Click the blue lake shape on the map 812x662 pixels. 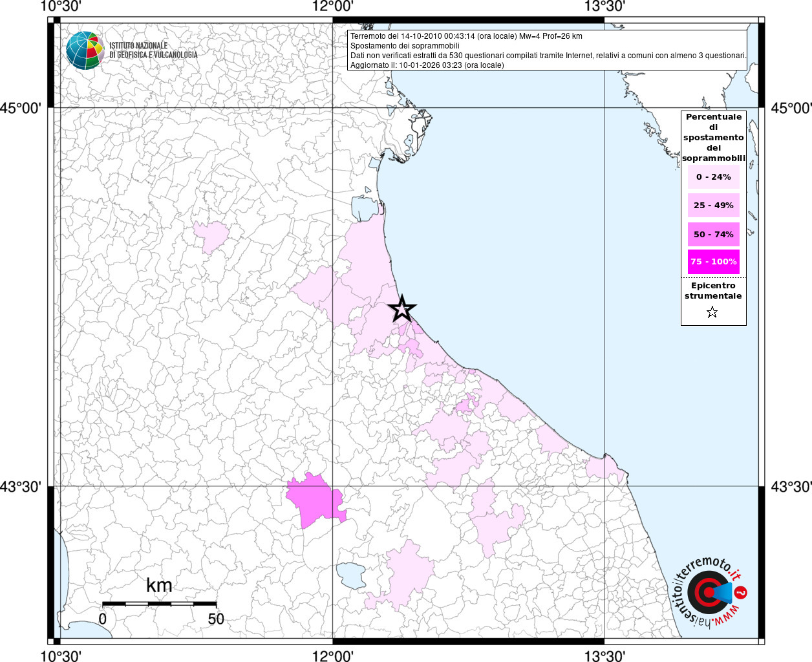pyautogui.click(x=350, y=575)
